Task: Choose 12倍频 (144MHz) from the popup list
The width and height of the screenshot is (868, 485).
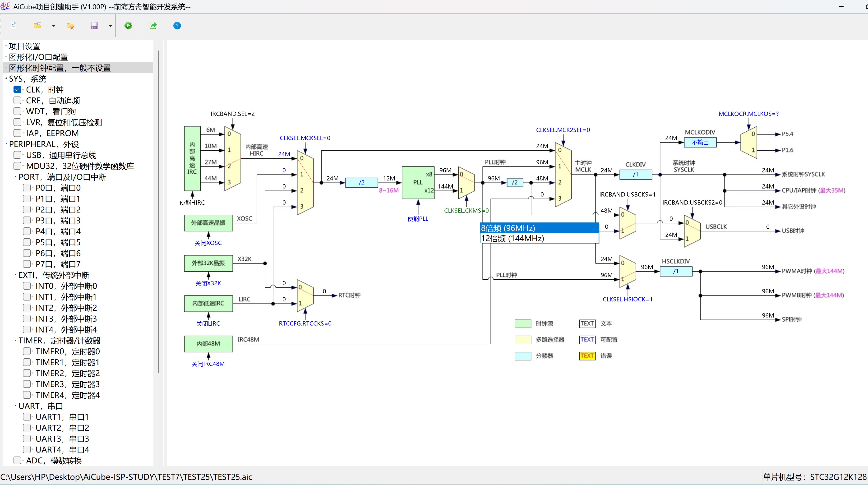Action: point(539,238)
